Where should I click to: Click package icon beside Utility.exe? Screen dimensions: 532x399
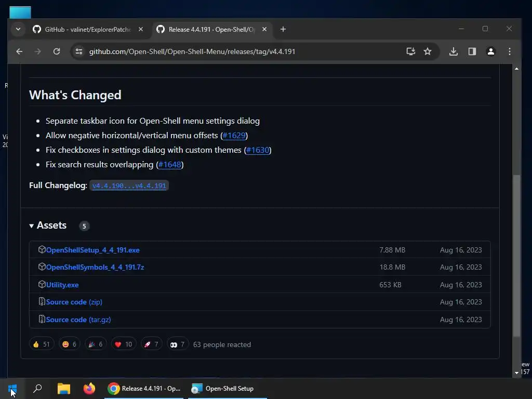[x=42, y=284]
